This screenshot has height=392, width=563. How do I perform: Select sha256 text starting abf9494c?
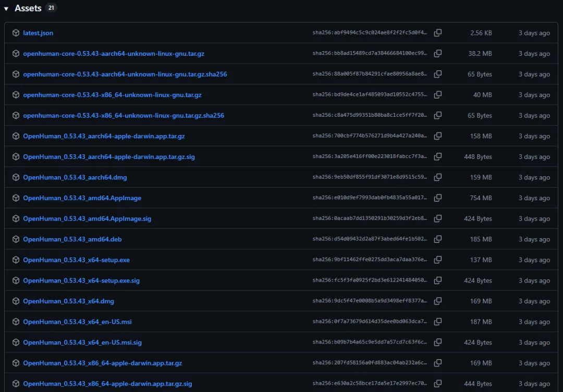[x=370, y=33]
